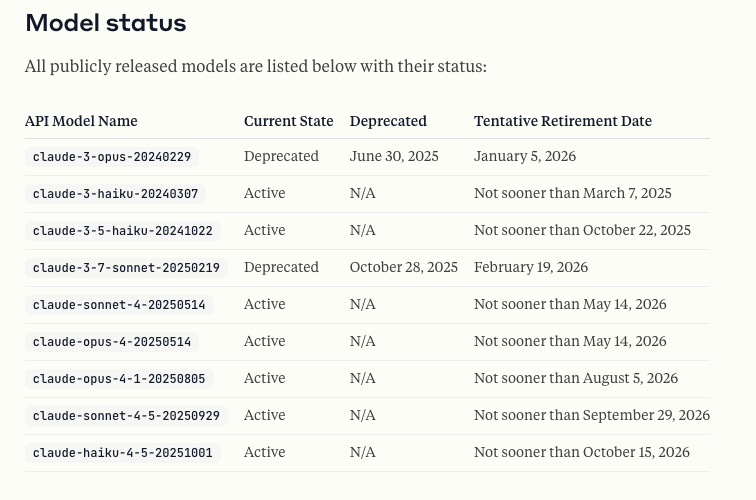Click the claude-3-7-sonnet-20250219 model name

click(x=126, y=268)
